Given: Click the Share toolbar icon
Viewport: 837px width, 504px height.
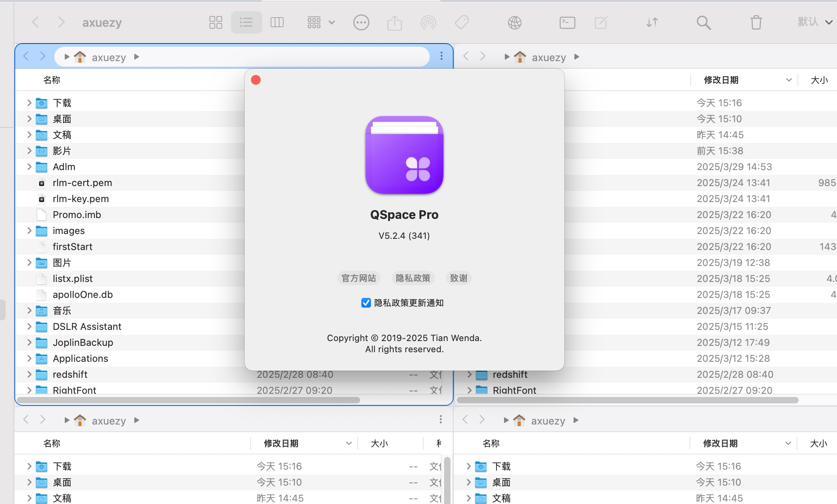Looking at the screenshot, I should tap(395, 22).
